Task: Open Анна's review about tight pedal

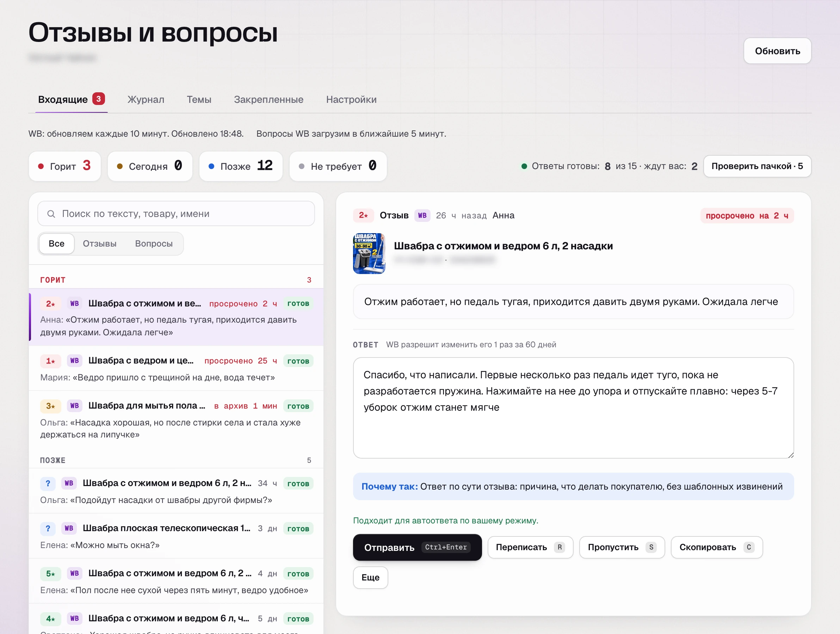Action: 176,317
